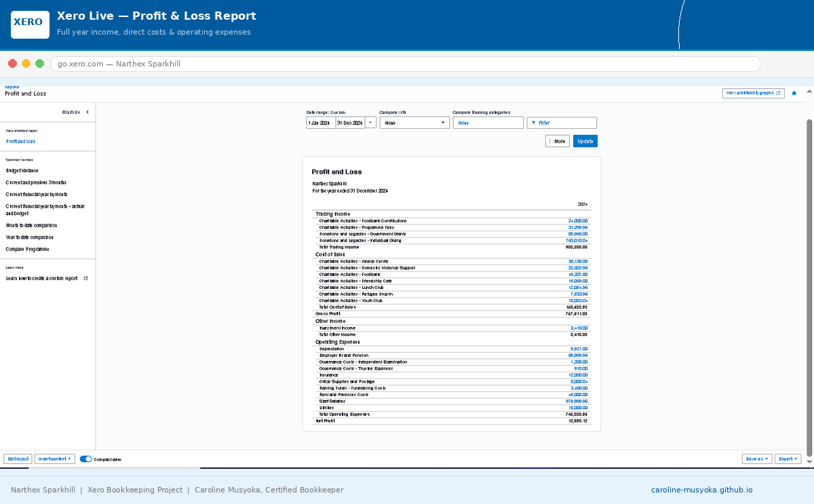Image resolution: width=814 pixels, height=504 pixels.
Task: Open the Friendship Cafe amount
Action: pyautogui.click(x=578, y=281)
